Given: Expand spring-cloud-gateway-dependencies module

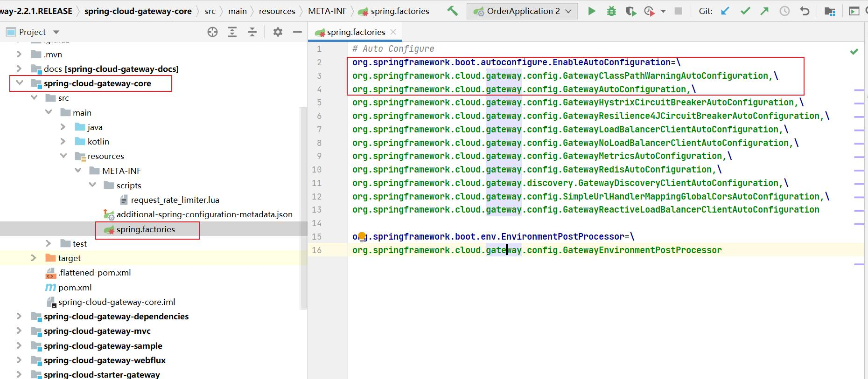Looking at the screenshot, I should point(19,316).
